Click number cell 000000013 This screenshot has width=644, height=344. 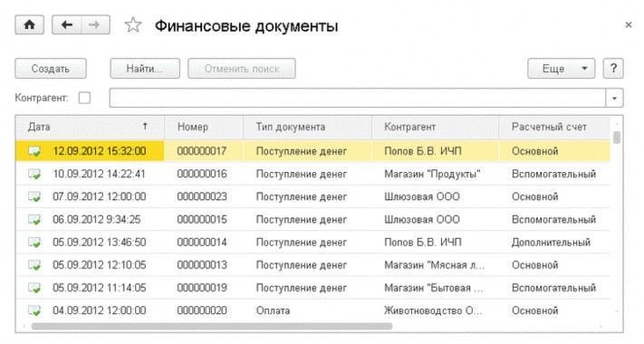[x=202, y=265]
